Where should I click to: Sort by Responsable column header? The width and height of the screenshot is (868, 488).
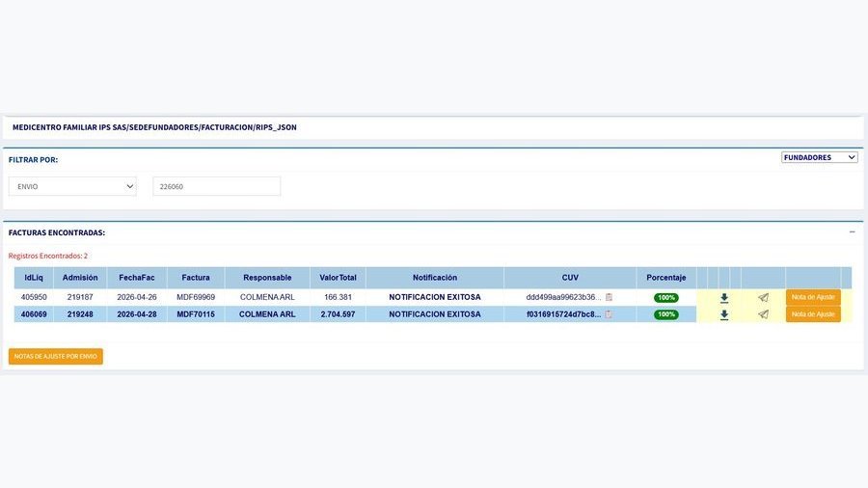click(x=267, y=278)
